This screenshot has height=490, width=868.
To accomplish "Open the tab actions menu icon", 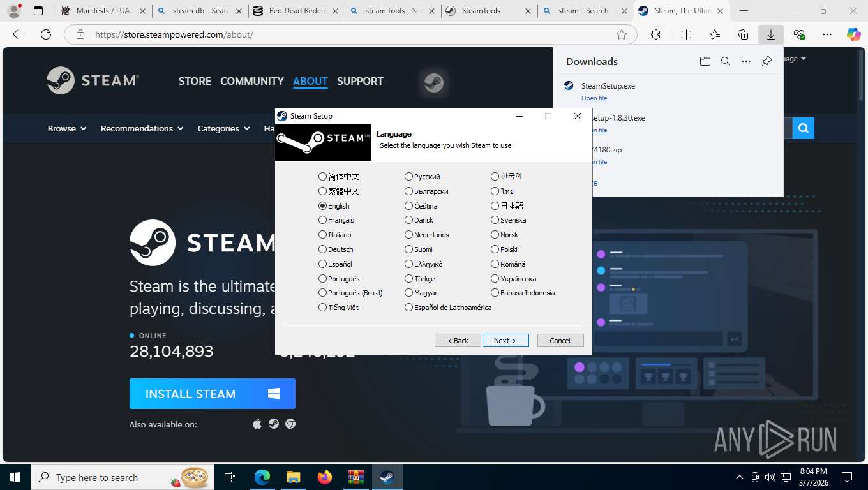I will (38, 11).
